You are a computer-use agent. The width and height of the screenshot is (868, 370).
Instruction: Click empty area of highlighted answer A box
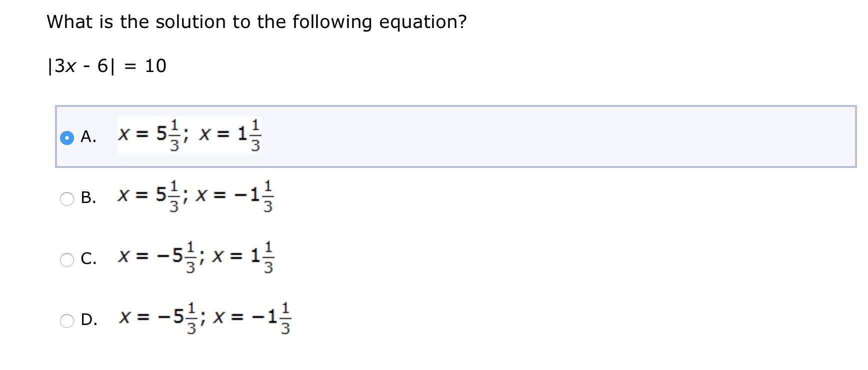coord(550,136)
